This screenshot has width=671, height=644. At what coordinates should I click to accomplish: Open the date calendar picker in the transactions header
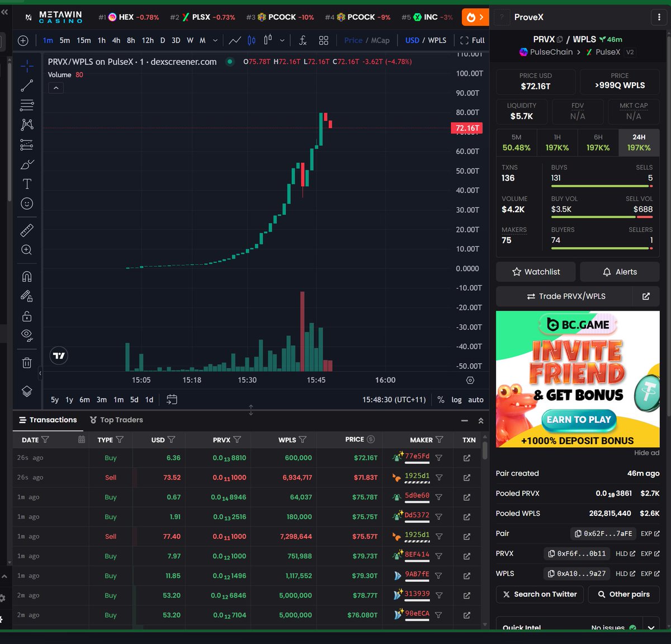pos(82,440)
